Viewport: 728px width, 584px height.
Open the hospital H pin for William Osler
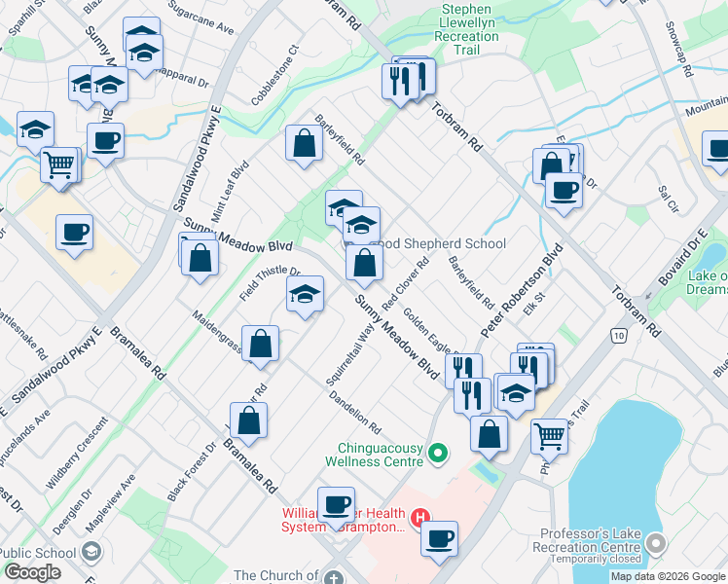420,517
